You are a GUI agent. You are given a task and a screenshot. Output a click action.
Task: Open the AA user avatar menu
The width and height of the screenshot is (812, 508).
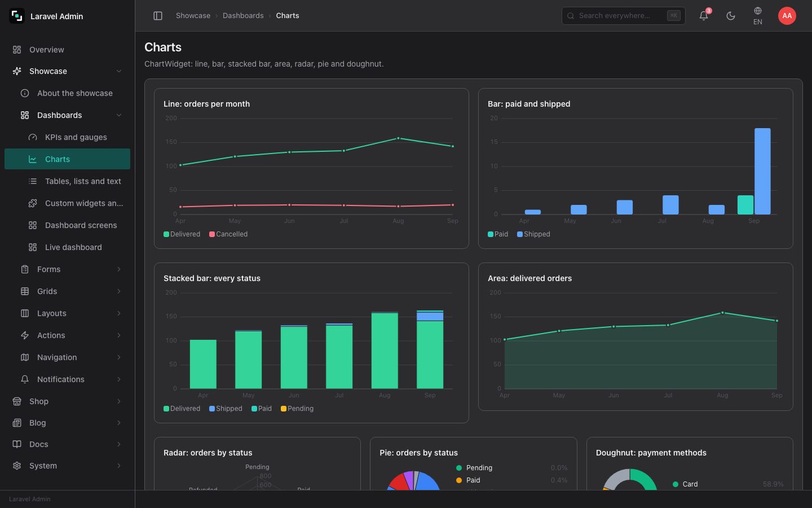coord(787,16)
